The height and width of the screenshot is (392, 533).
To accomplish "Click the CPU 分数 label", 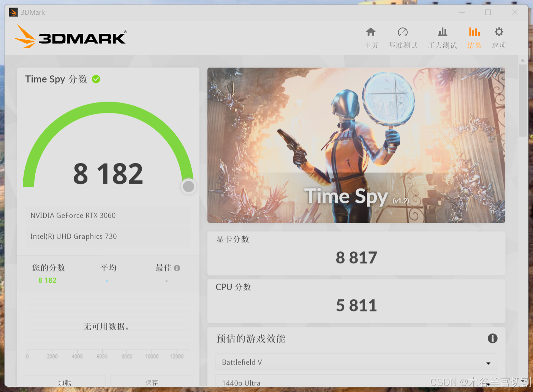I will 233,287.
